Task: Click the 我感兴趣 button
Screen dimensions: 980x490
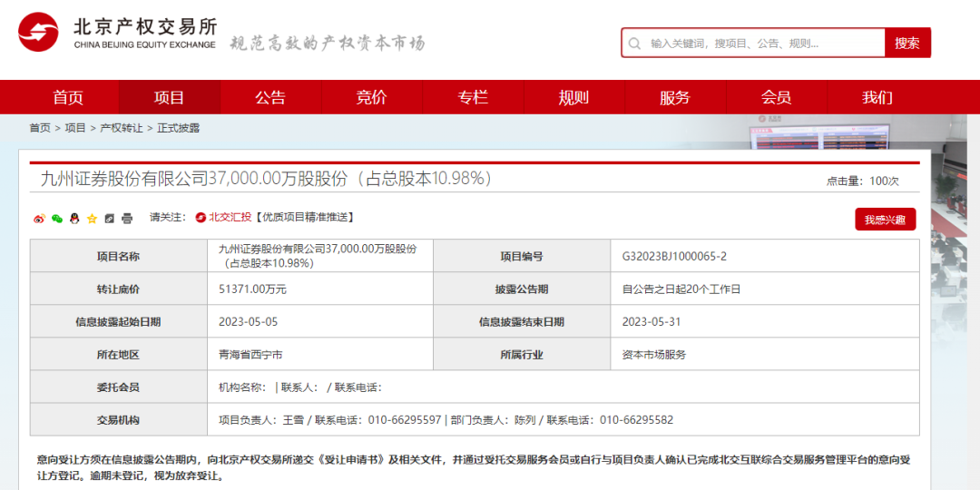Action: [885, 220]
